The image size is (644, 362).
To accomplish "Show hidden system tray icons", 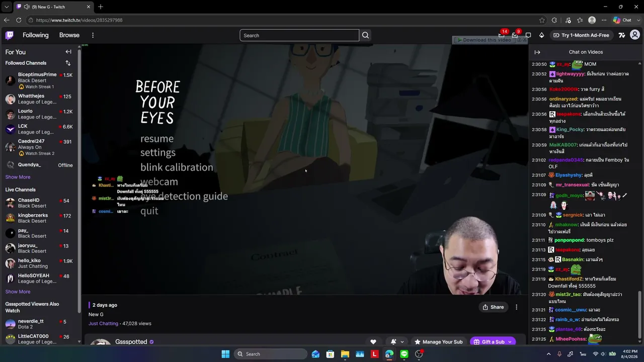I will point(548,354).
